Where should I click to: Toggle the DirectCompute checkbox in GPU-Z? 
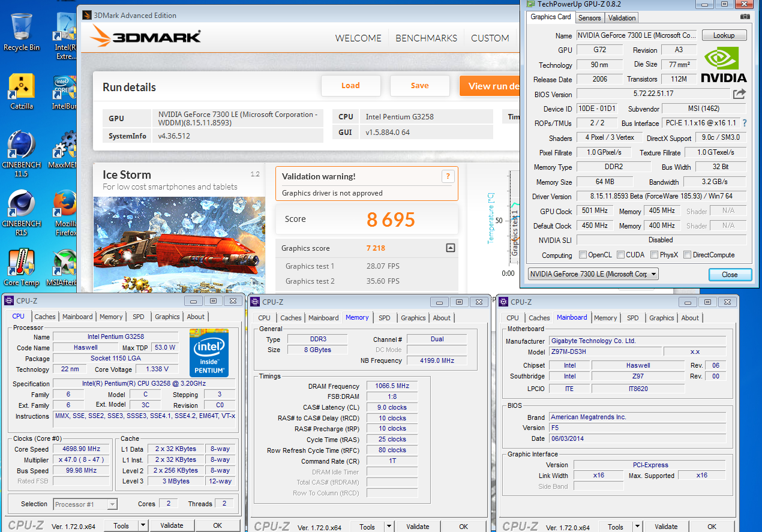[687, 255]
